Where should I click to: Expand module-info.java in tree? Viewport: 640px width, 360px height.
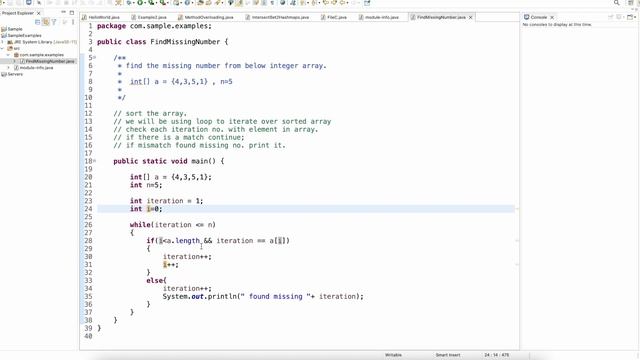tap(9, 68)
